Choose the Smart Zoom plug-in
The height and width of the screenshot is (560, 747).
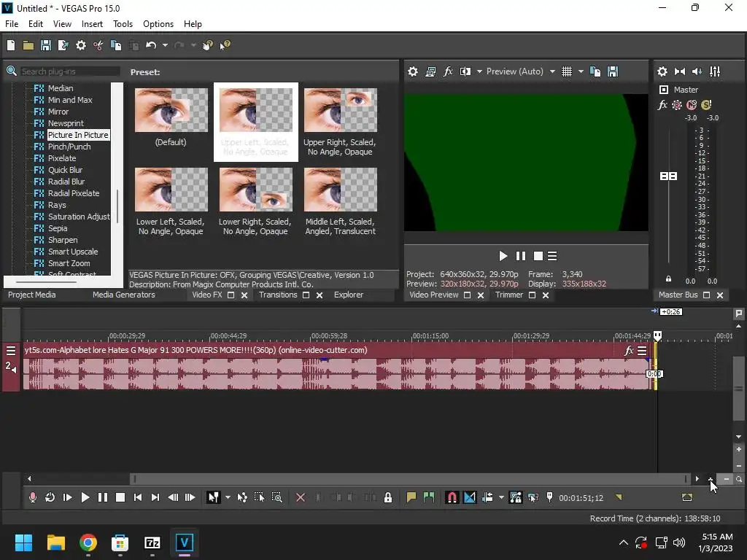coord(69,263)
